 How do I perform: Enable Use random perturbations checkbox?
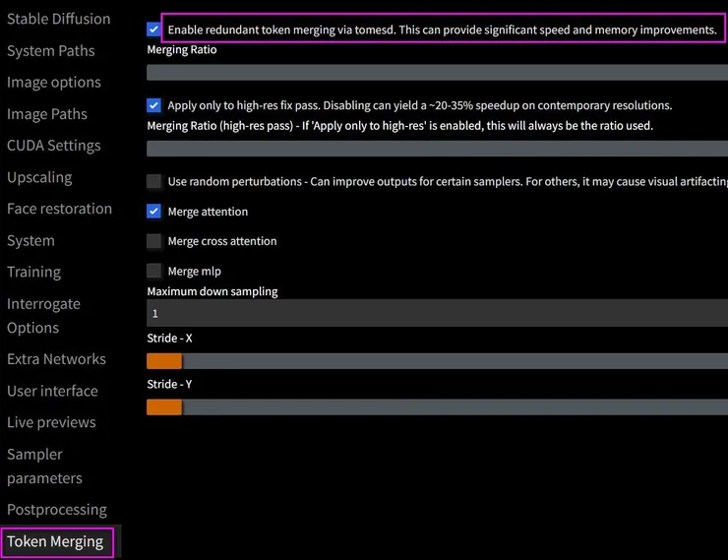pos(153,181)
